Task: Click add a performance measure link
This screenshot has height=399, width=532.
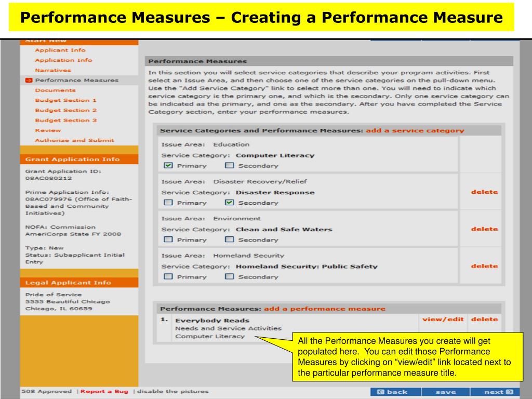Action: 325,309
